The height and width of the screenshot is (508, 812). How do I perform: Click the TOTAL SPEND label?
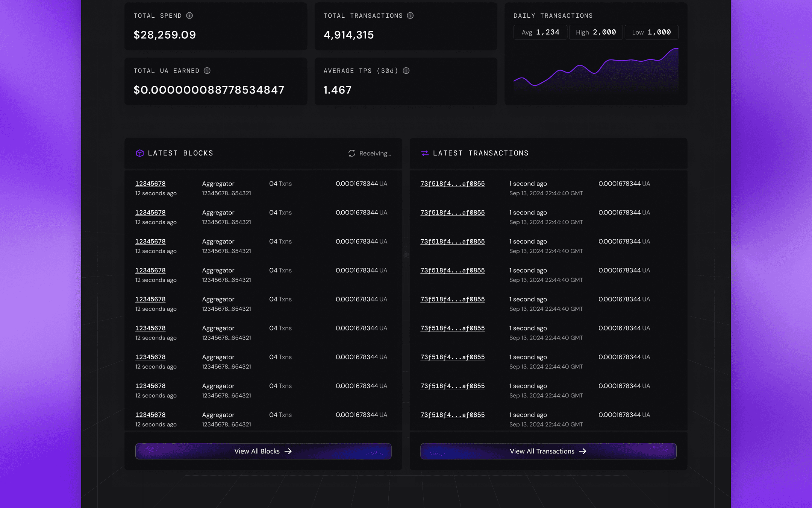(158, 16)
